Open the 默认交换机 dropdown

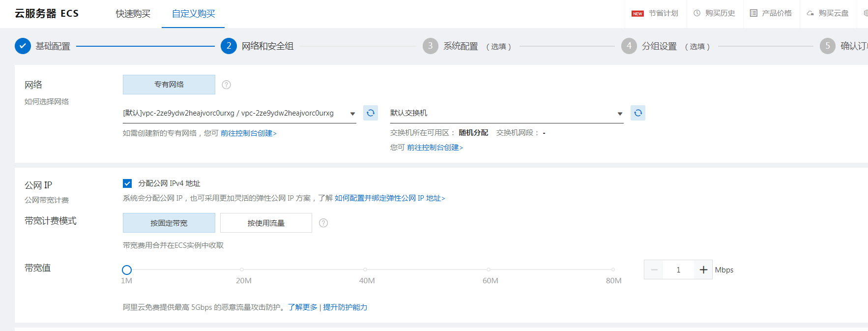507,113
